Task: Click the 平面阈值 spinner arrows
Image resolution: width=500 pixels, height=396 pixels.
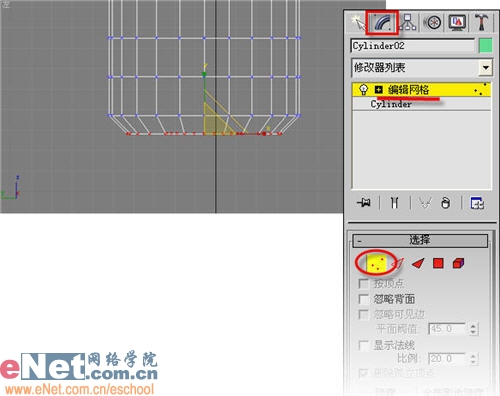Action: pos(473,329)
